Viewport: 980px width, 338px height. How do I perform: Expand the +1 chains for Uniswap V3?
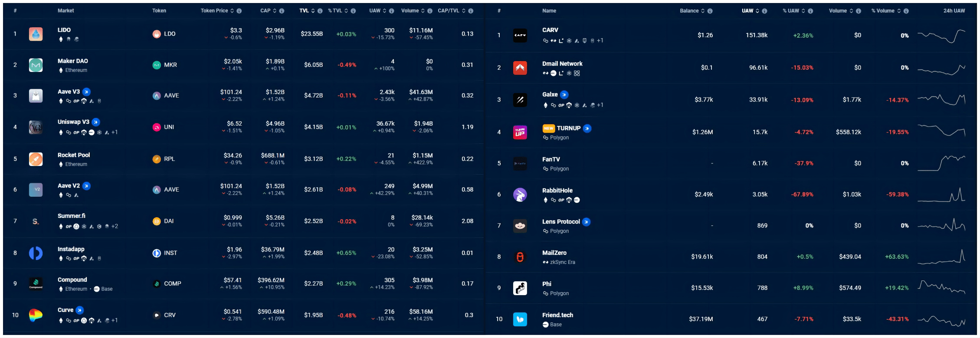[115, 133]
